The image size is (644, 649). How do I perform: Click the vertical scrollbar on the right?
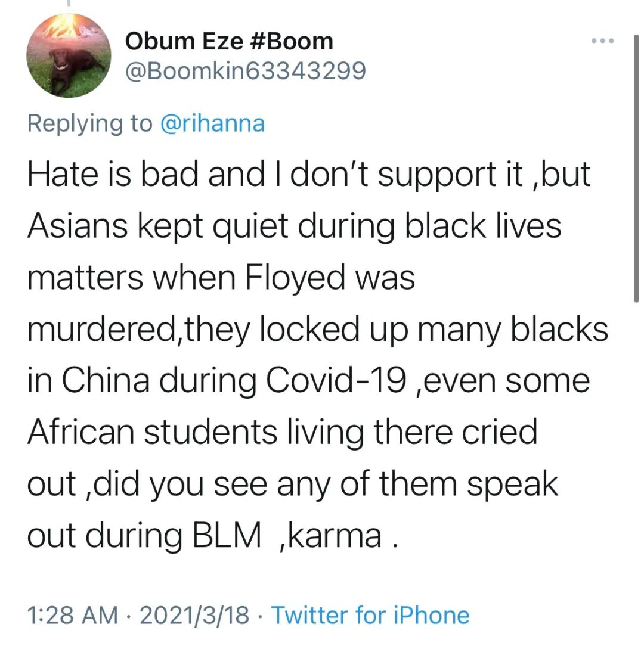pos(636,169)
